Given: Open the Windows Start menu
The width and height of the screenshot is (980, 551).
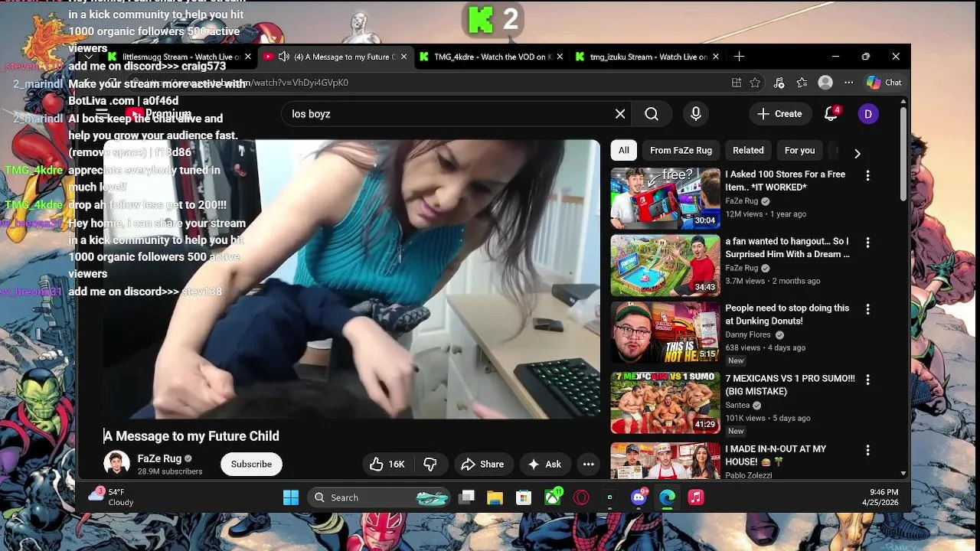Looking at the screenshot, I should click(291, 497).
